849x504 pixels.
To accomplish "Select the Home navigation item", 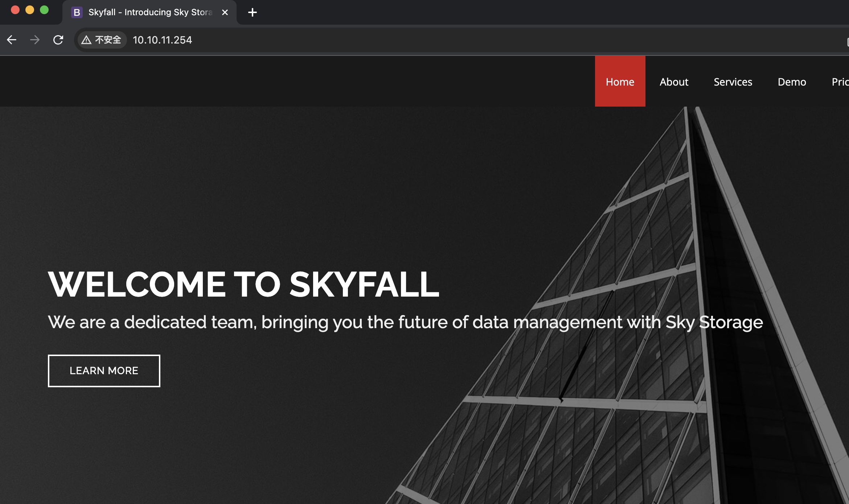I will click(x=620, y=82).
